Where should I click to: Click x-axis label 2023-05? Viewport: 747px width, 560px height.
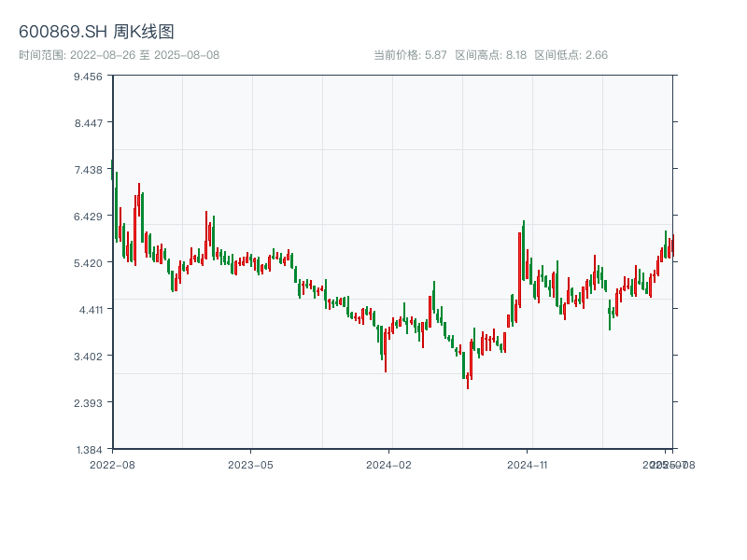pyautogui.click(x=250, y=465)
